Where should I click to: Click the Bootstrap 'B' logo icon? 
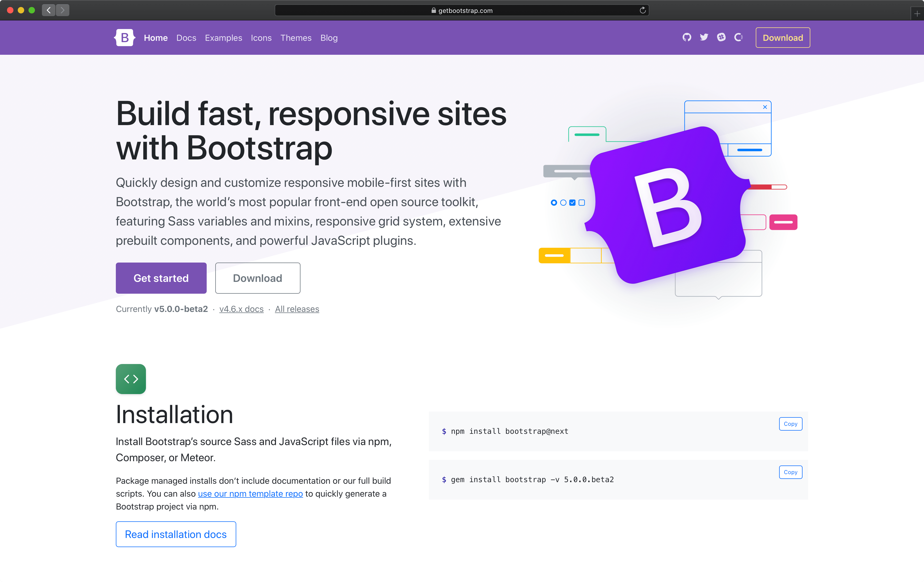(x=124, y=38)
